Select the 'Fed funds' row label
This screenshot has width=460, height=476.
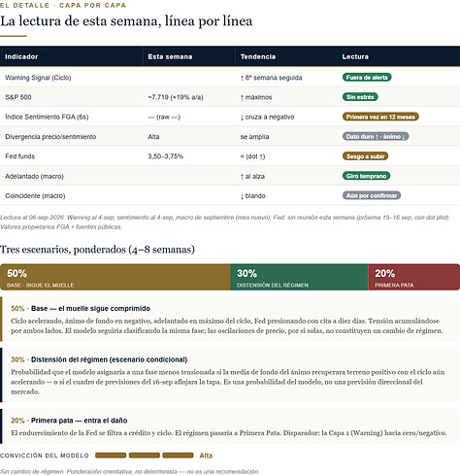[x=19, y=156]
